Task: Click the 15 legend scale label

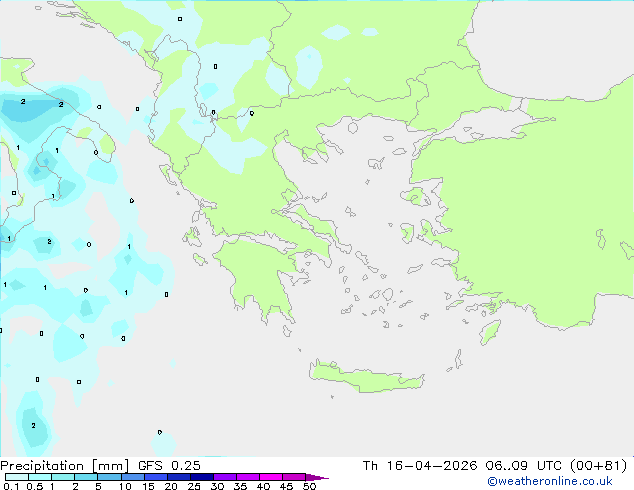Action: click(x=148, y=486)
